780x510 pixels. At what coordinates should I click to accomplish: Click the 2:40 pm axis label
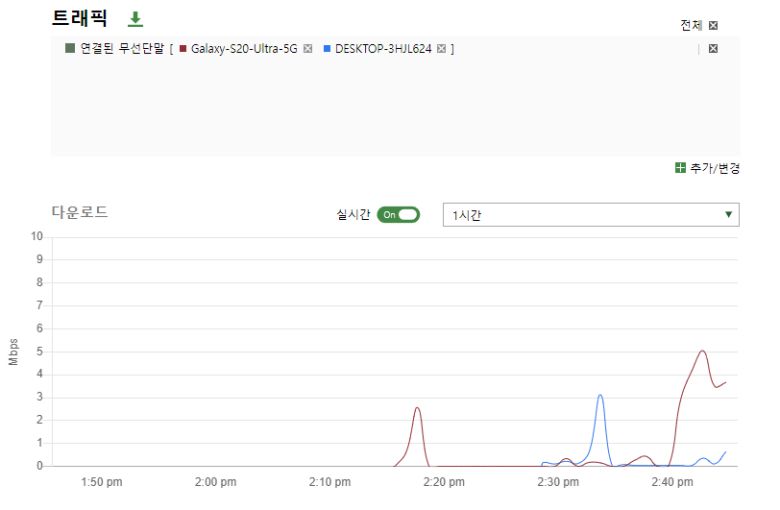672,482
